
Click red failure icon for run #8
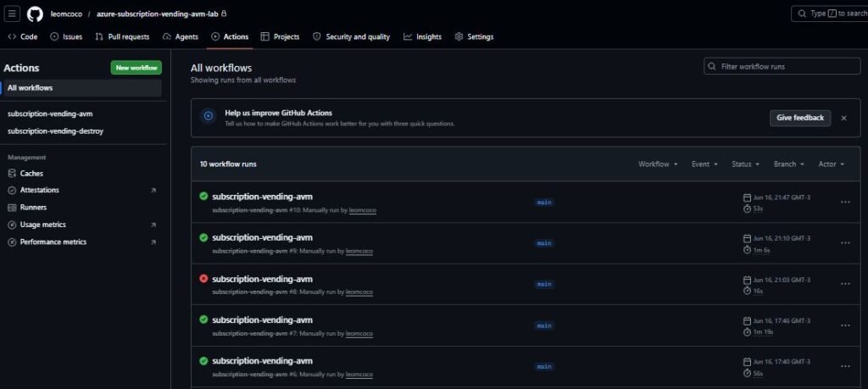tap(203, 279)
